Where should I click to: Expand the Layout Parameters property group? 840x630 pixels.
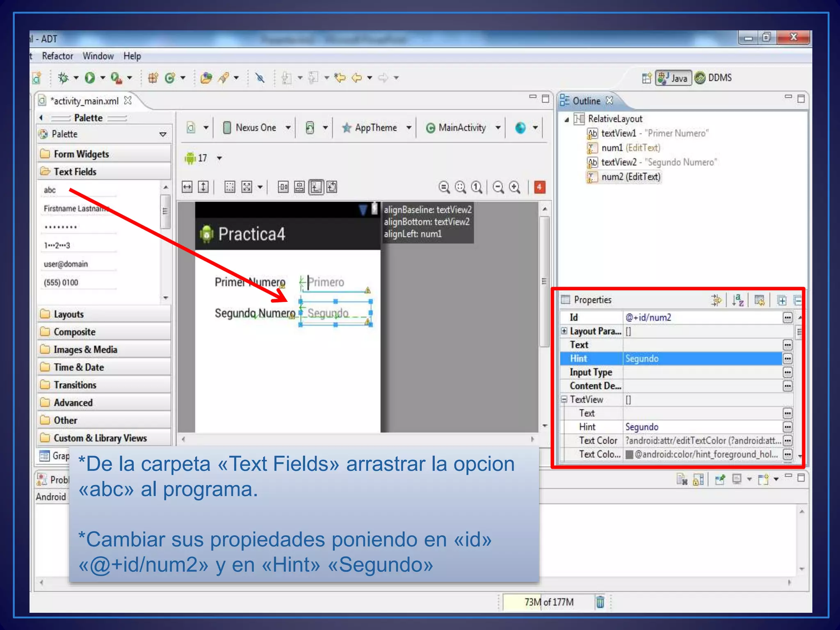click(x=564, y=331)
